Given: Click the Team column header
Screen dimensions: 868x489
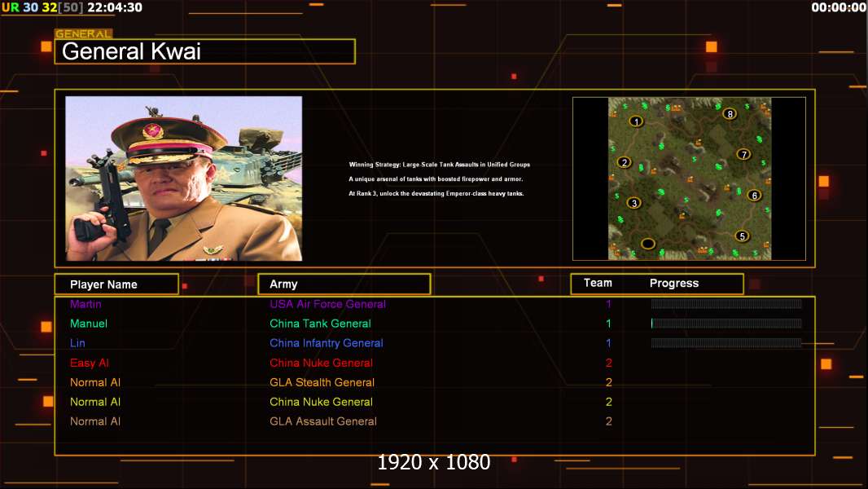Looking at the screenshot, I should tap(598, 283).
